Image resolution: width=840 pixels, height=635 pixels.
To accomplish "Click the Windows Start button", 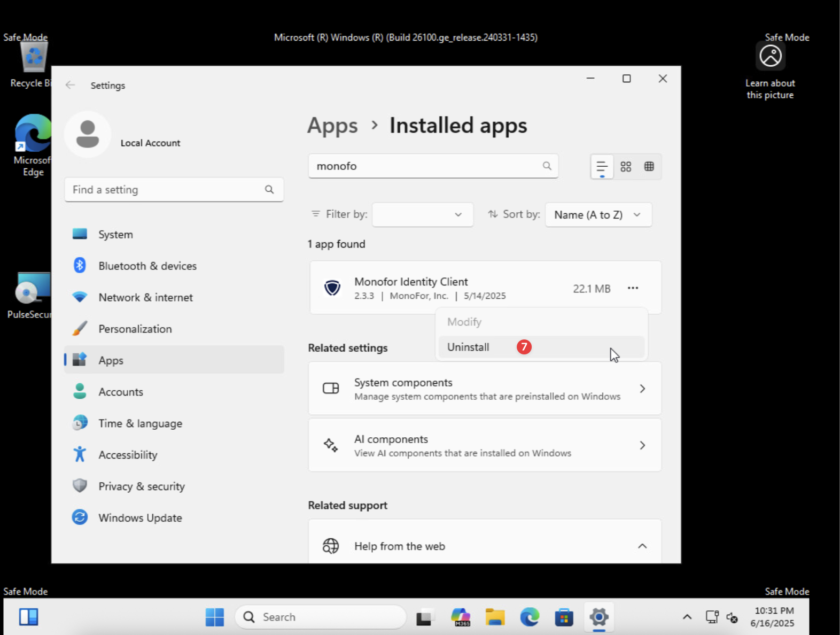I will pyautogui.click(x=215, y=617).
